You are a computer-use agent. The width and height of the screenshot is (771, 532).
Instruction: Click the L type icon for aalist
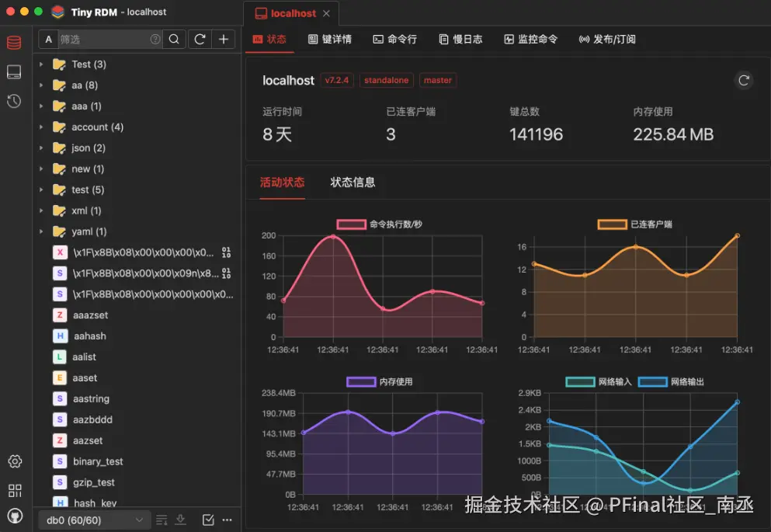(60, 356)
